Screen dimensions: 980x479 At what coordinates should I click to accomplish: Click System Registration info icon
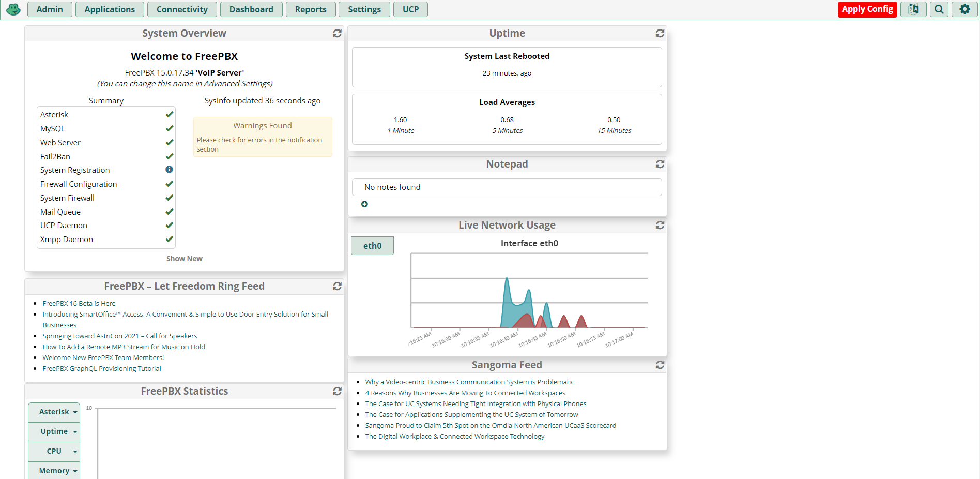click(169, 170)
